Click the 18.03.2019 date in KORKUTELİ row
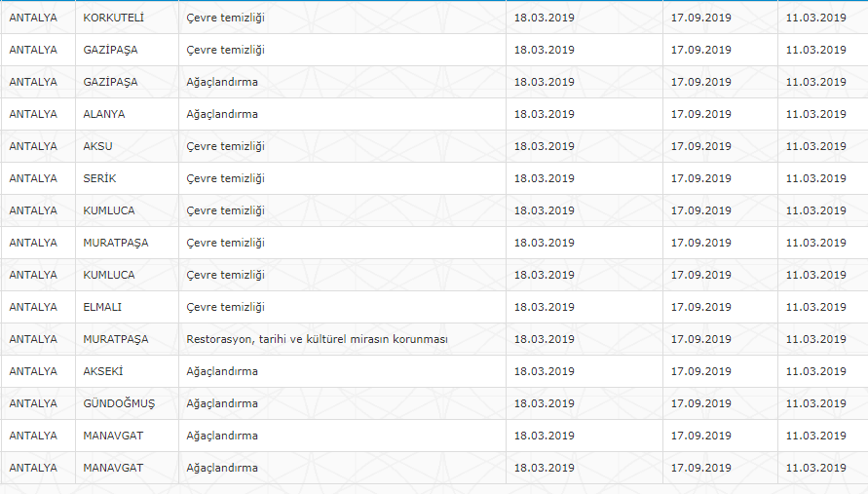This screenshot has height=494, width=868. coord(544,18)
